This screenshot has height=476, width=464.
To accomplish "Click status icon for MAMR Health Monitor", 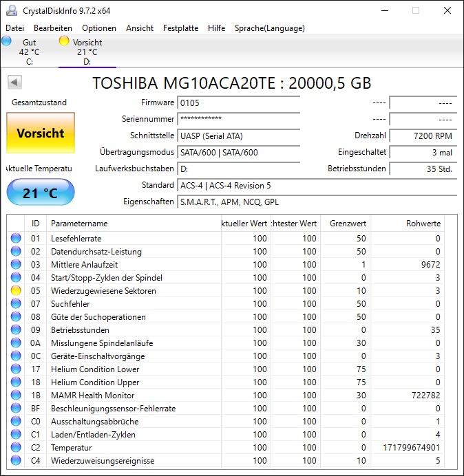I will point(16,395).
